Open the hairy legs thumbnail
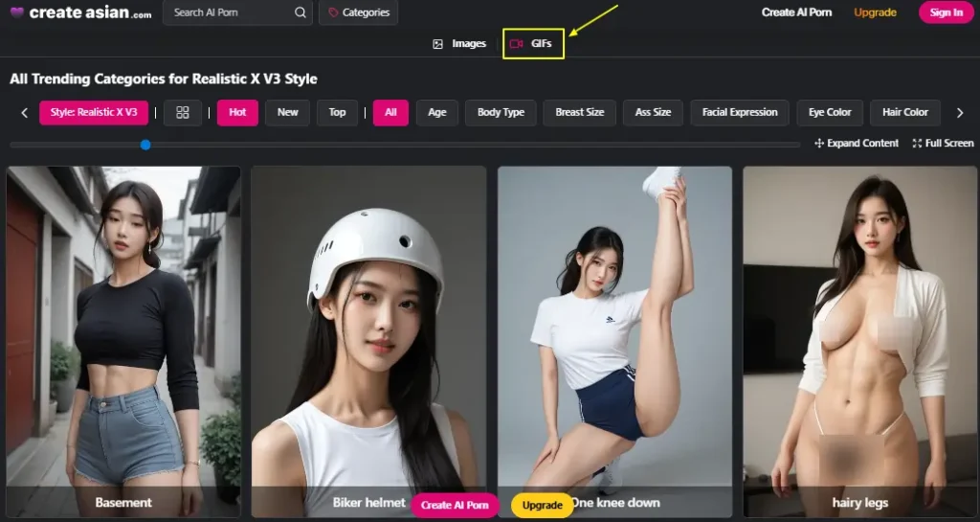This screenshot has width=980, height=522. point(860,341)
